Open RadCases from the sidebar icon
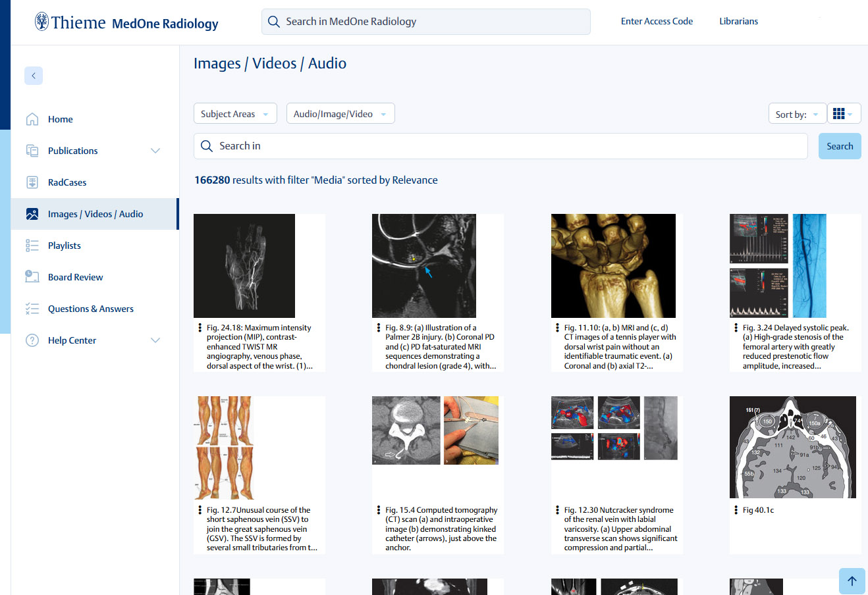Screen dimensions: 868x595 32,182
